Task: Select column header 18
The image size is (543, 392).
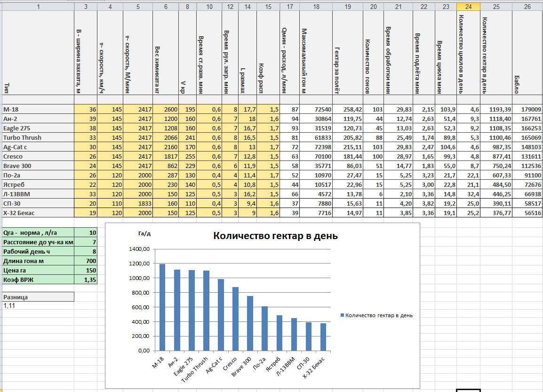Action: (316, 7)
